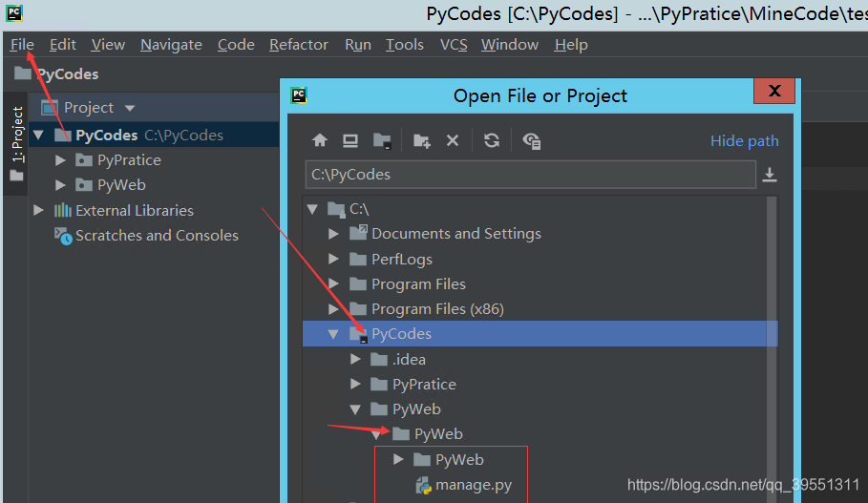Screen dimensions: 868x503
Task: Refresh the file tree in dialog
Action: point(492,140)
